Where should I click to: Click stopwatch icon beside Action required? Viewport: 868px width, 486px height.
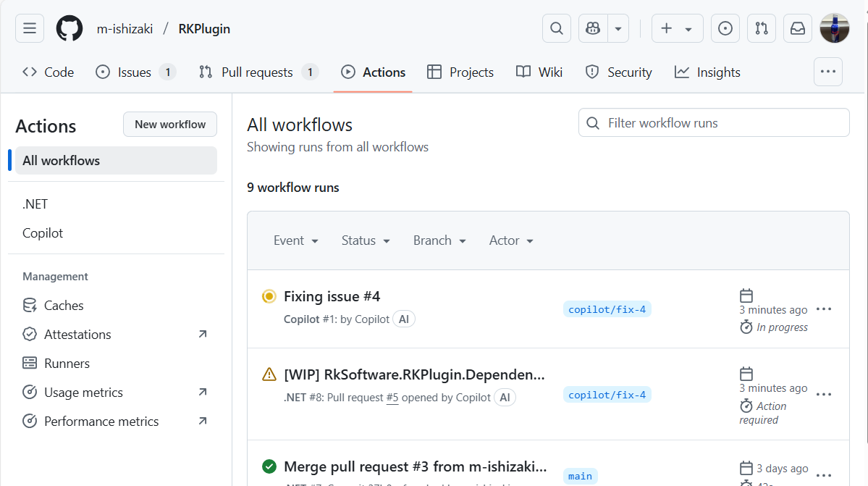[x=746, y=406]
